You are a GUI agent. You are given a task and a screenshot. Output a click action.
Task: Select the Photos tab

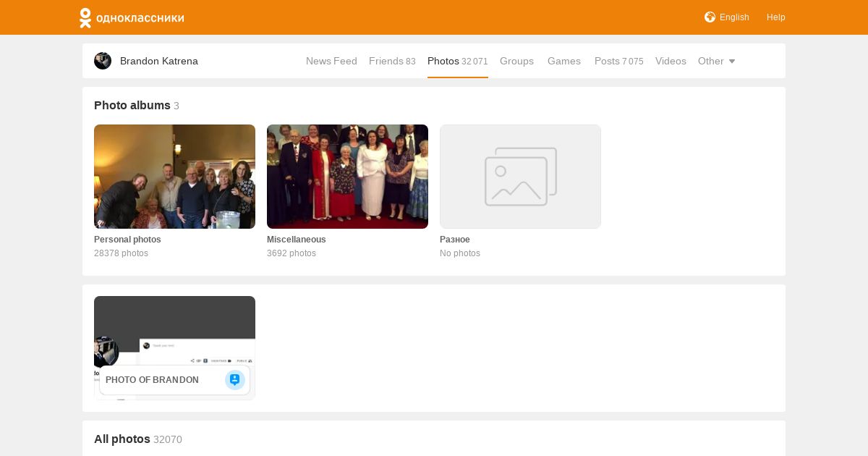[x=457, y=61]
